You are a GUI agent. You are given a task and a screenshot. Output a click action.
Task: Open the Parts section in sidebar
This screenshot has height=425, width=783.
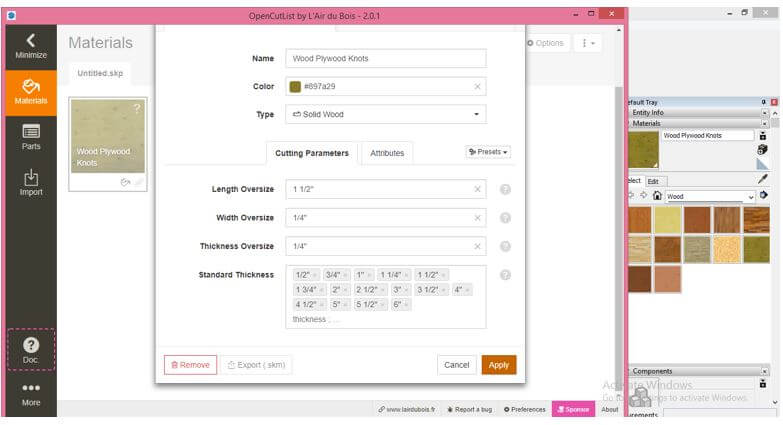coord(31,137)
